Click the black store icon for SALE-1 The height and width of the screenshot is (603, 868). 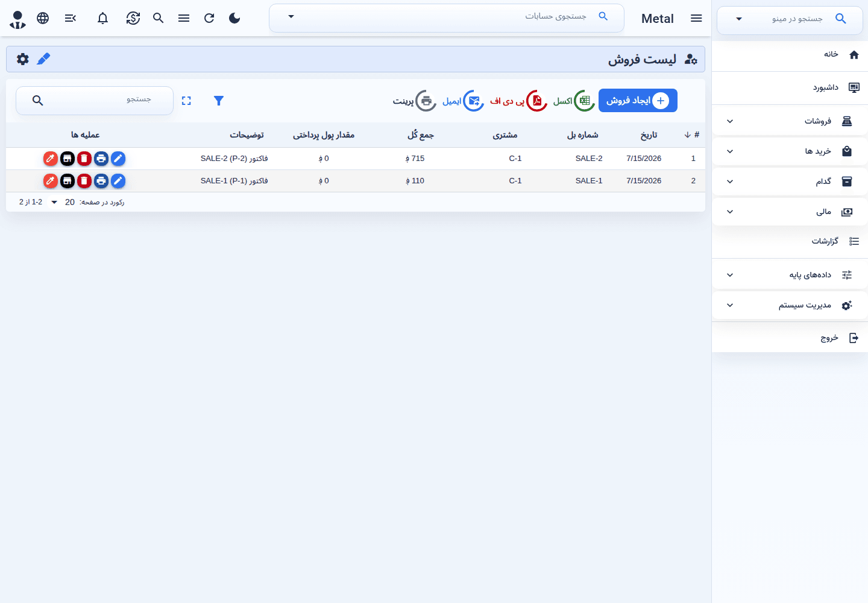click(x=68, y=181)
